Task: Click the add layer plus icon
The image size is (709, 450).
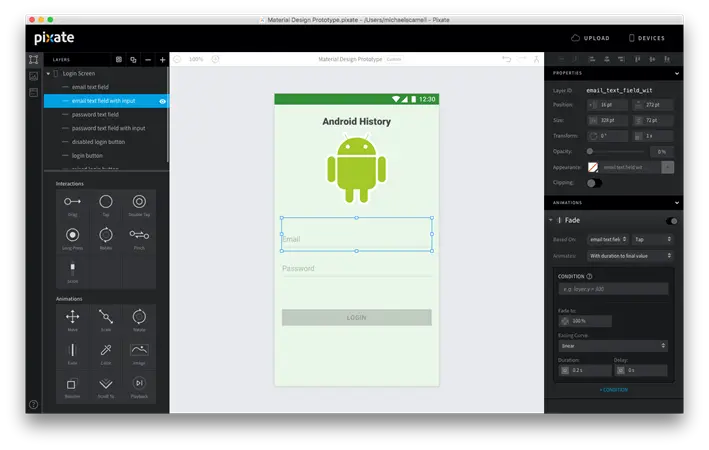Action: point(162,60)
